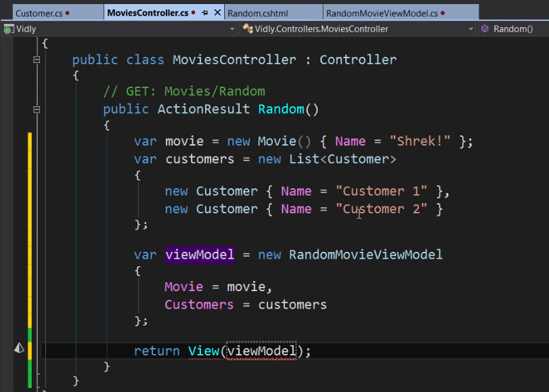549x392 pixels.
Task: Click the method cube icon beside Random()
Action: click(x=485, y=28)
